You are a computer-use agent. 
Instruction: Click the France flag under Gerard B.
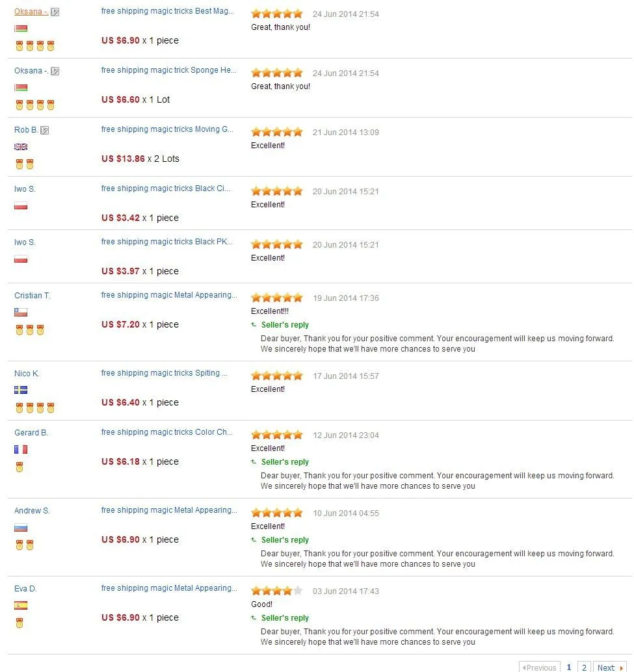pyautogui.click(x=21, y=449)
